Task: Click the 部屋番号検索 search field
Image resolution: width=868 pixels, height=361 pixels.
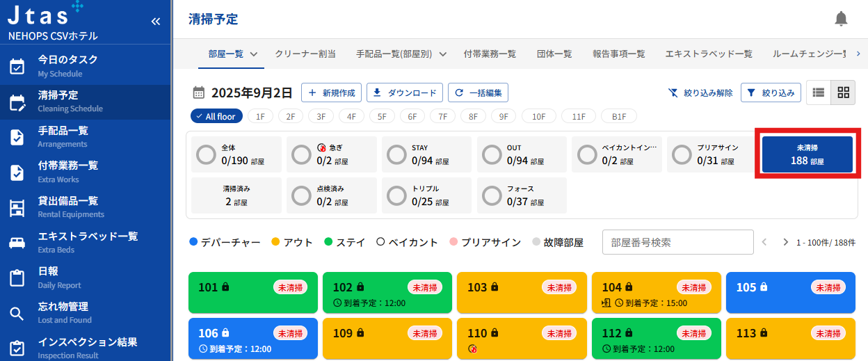Action: (677, 242)
